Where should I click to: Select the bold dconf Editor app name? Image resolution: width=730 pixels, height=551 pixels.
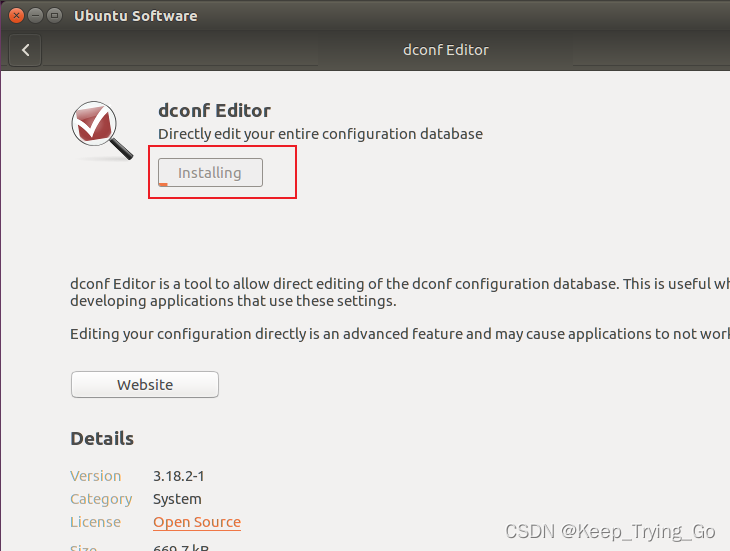(x=214, y=111)
